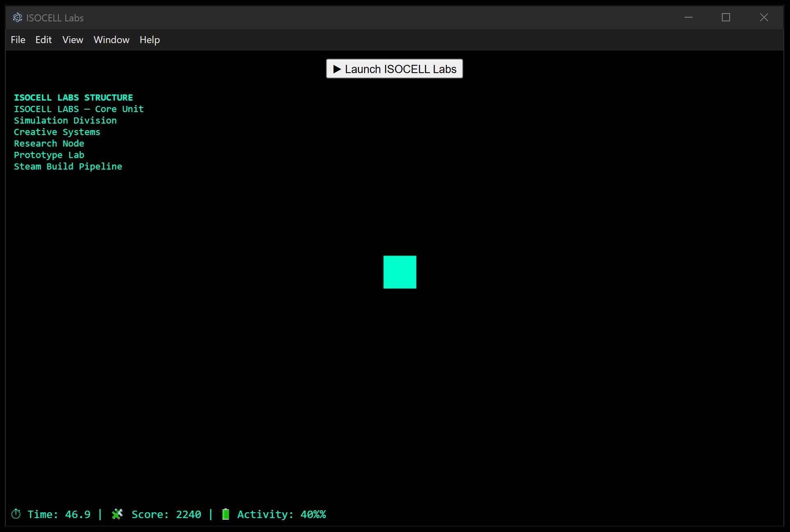Image resolution: width=790 pixels, height=532 pixels.
Task: Click the cyan square in the center
Action: 400,272
